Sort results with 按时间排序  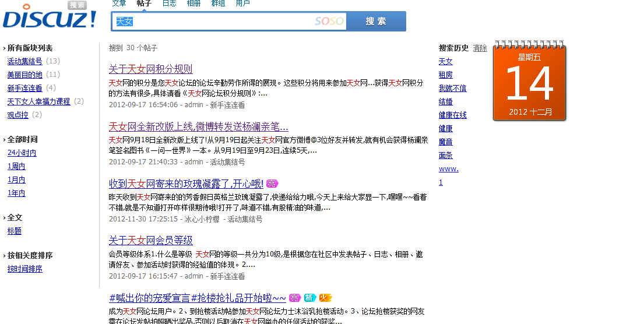coord(24,269)
